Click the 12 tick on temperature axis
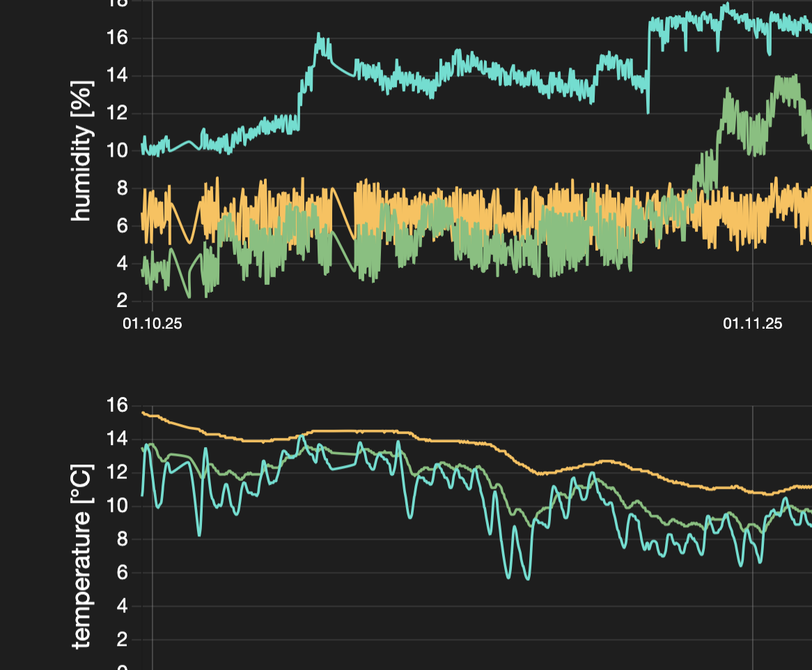Viewport: 812px width, 670px height. pos(117,472)
